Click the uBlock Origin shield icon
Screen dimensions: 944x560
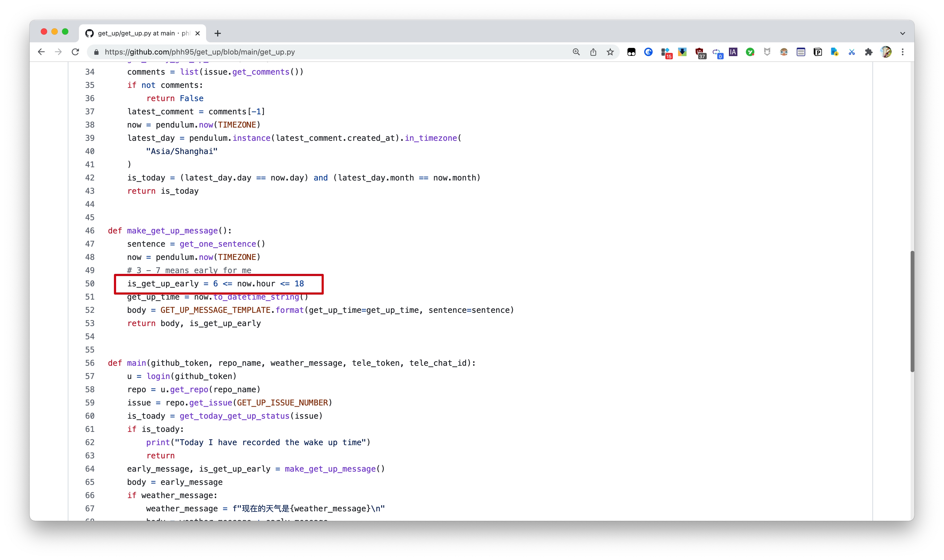(699, 52)
